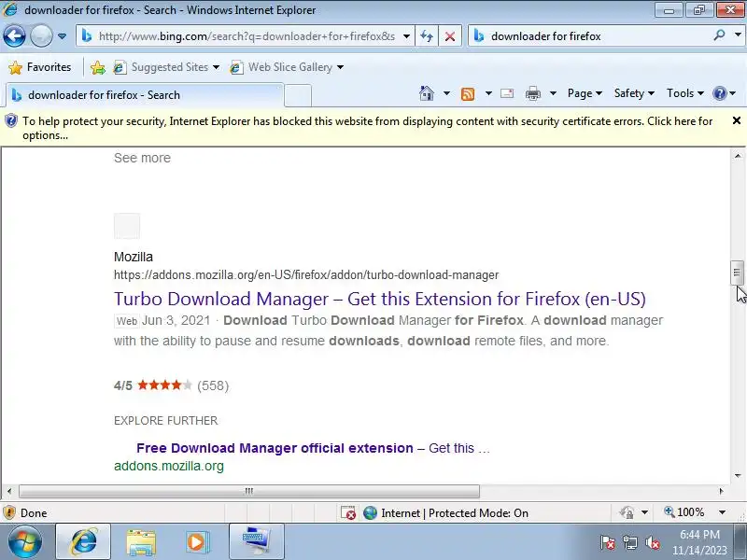Expand the zoom level dropdown arrow
747x560 pixels.
722,512
